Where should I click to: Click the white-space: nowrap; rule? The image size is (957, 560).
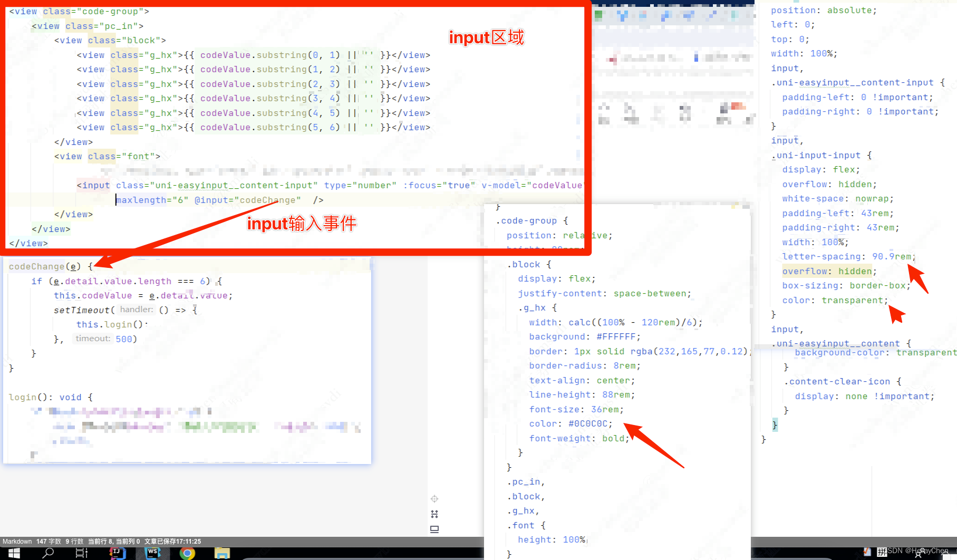(x=838, y=199)
